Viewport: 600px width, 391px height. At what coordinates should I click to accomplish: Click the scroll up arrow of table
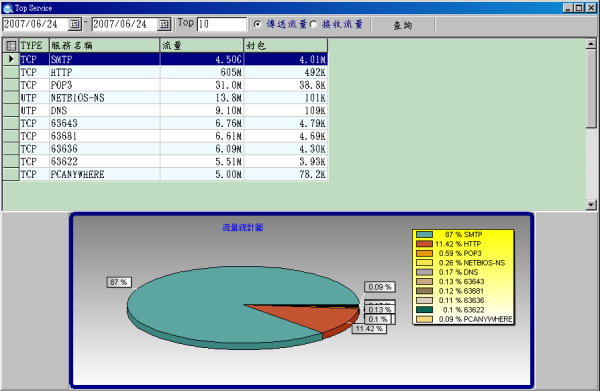591,44
